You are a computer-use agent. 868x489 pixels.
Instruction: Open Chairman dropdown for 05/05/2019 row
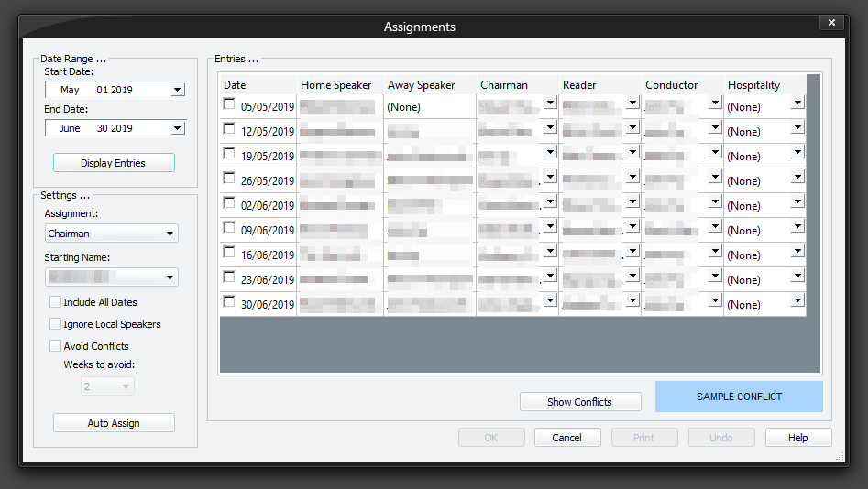pyautogui.click(x=550, y=103)
